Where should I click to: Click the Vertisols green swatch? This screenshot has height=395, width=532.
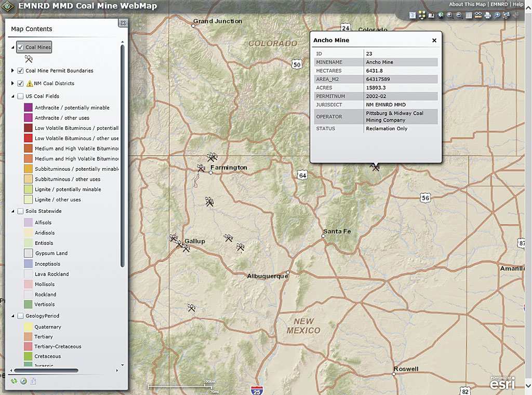[x=28, y=305]
